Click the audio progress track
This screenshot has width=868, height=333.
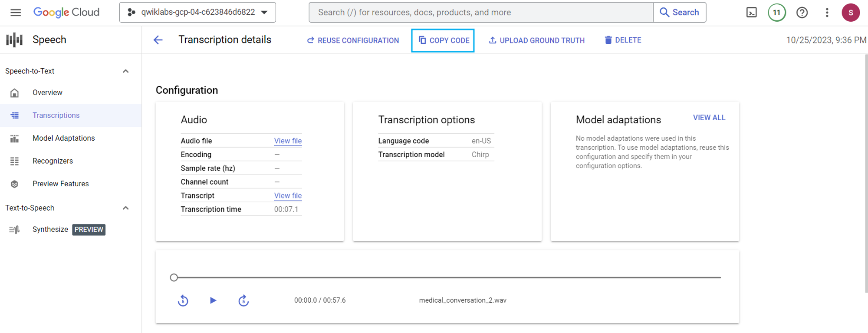pyautogui.click(x=447, y=277)
